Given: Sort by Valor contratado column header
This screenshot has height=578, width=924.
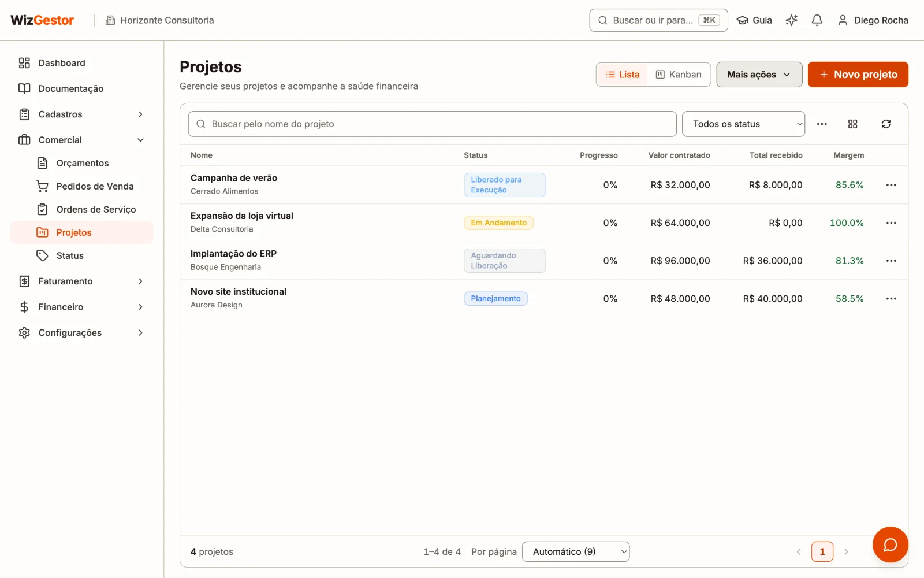Looking at the screenshot, I should click(x=679, y=155).
